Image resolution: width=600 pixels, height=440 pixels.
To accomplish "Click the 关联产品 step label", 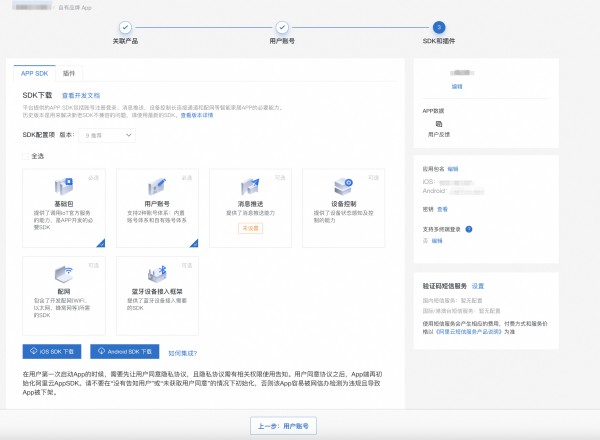I will (125, 41).
